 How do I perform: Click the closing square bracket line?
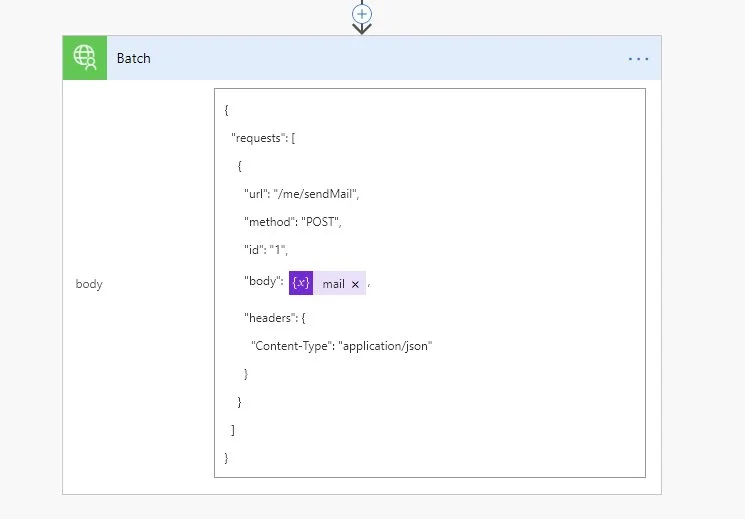point(233,429)
